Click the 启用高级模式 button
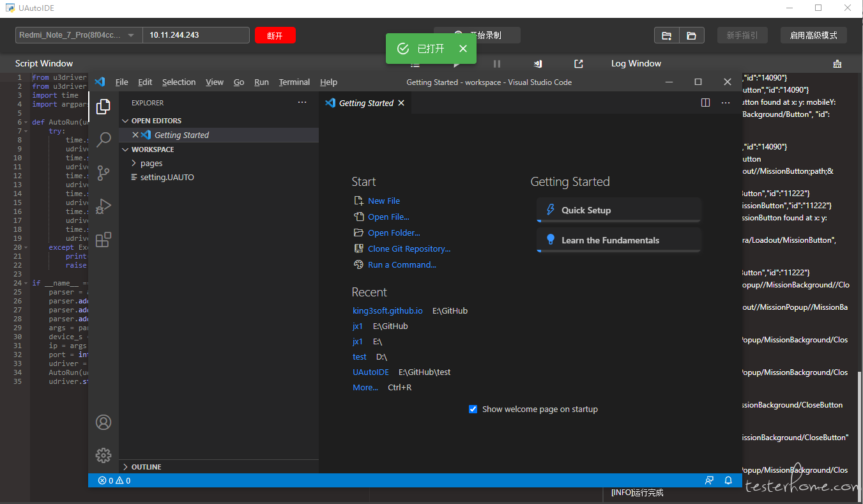The width and height of the screenshot is (863, 504). point(813,35)
